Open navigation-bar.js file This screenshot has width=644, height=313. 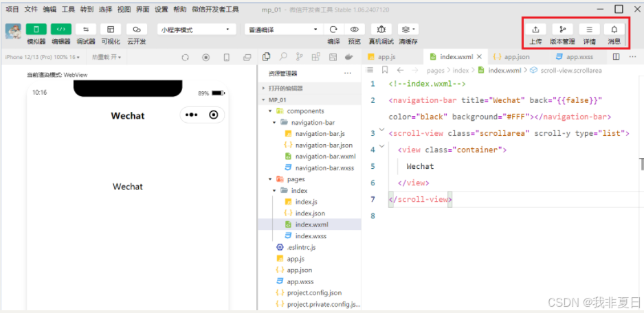(x=320, y=134)
